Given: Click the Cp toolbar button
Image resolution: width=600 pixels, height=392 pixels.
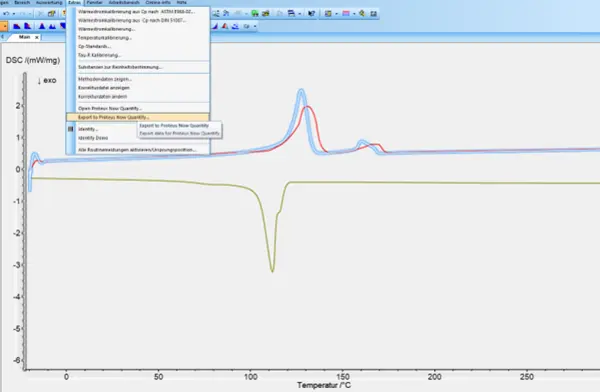Looking at the screenshot, I should click(246, 26).
